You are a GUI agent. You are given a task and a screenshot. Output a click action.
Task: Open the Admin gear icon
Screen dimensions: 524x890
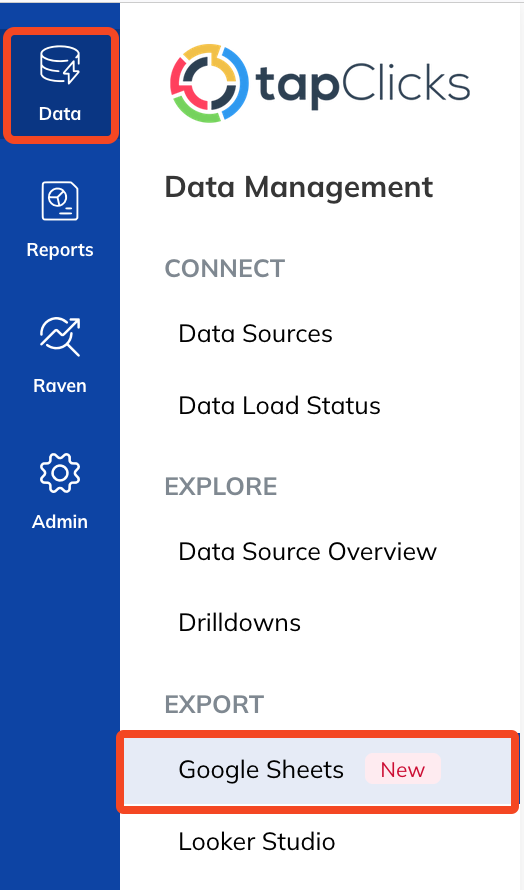pyautogui.click(x=60, y=473)
